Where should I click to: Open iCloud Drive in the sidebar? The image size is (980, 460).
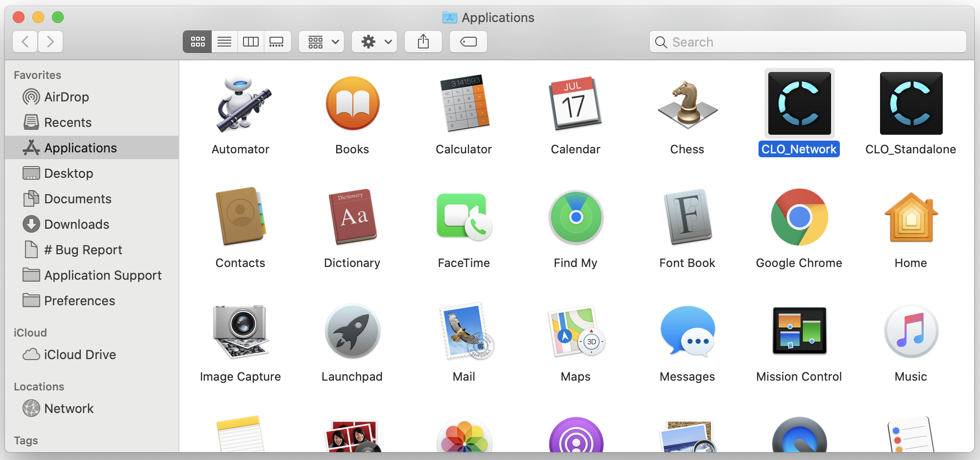92,354
